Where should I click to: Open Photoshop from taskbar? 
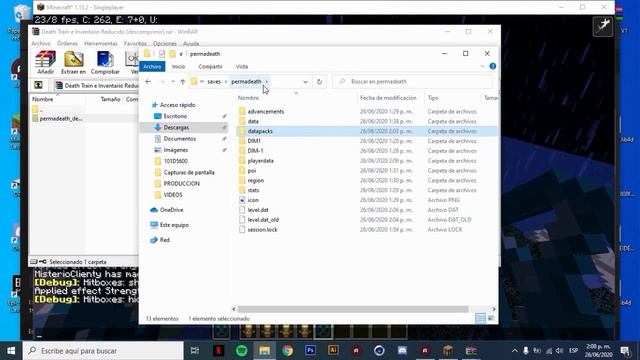click(310, 351)
